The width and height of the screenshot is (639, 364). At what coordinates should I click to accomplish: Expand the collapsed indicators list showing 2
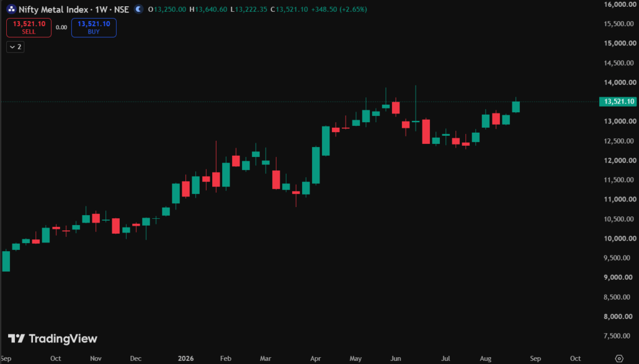click(x=15, y=47)
